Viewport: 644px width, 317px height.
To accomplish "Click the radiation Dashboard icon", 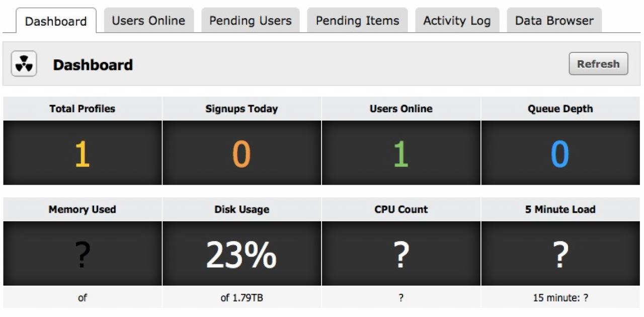I will point(24,64).
